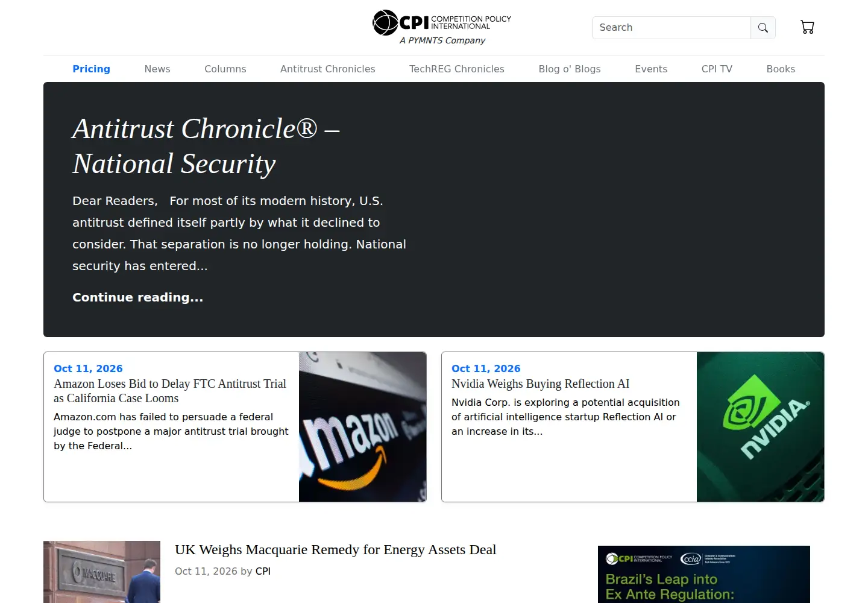
Task: Open TechREG Chronicles in navigation
Action: (457, 69)
